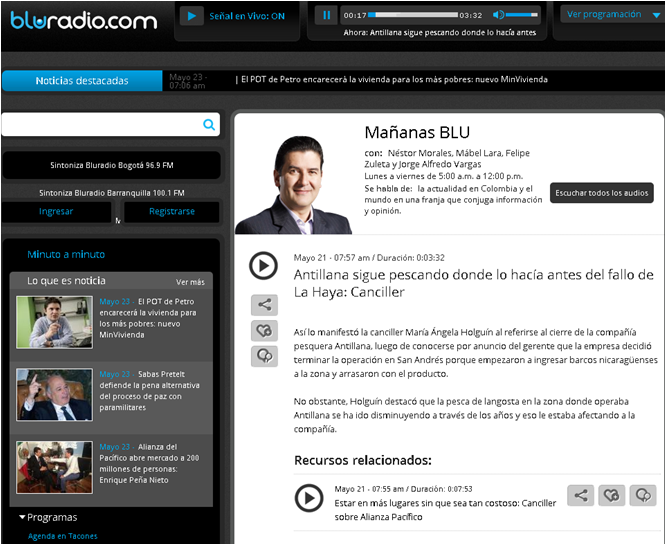Open the Antillana sigue pescando article title
The height and width of the screenshot is (545, 666).
tap(474, 283)
